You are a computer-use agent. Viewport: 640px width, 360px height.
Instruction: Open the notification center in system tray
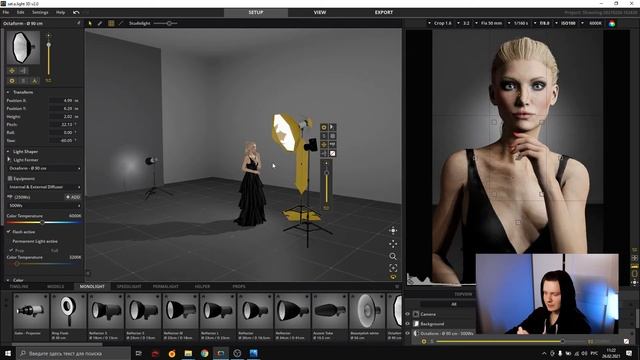point(629,353)
